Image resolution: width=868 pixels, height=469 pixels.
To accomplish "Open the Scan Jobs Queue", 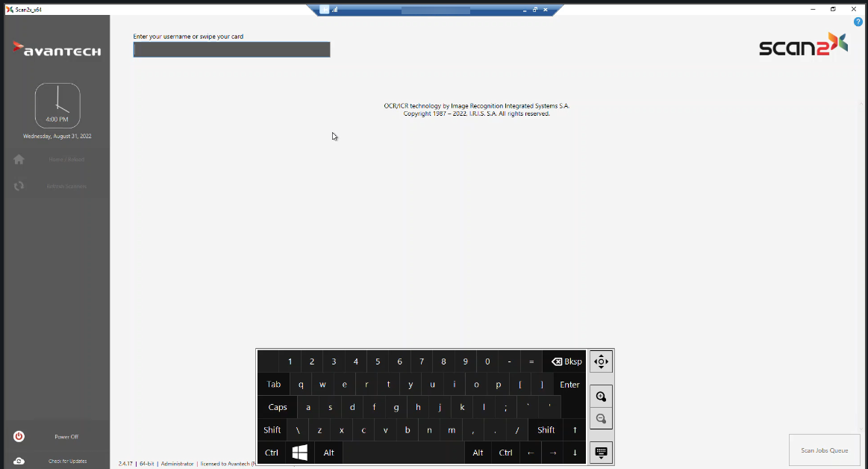I will click(824, 450).
